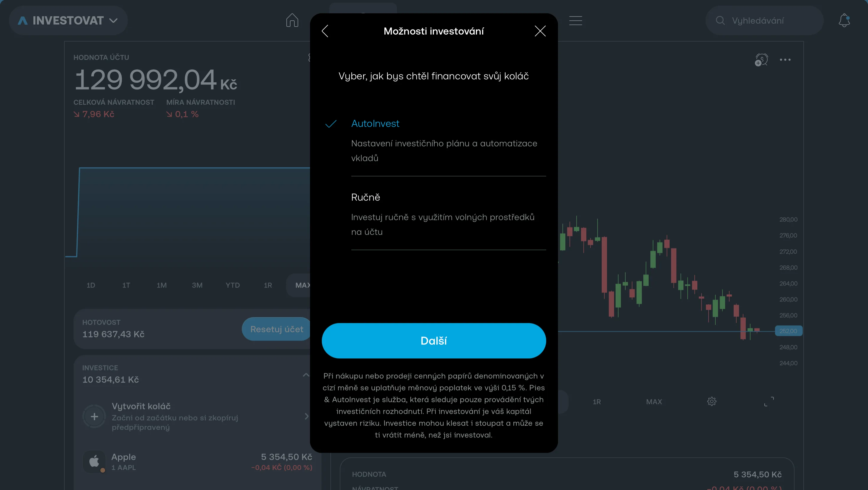868x490 pixels.
Task: Open the three-dot options menu on the chart
Action: coord(785,60)
